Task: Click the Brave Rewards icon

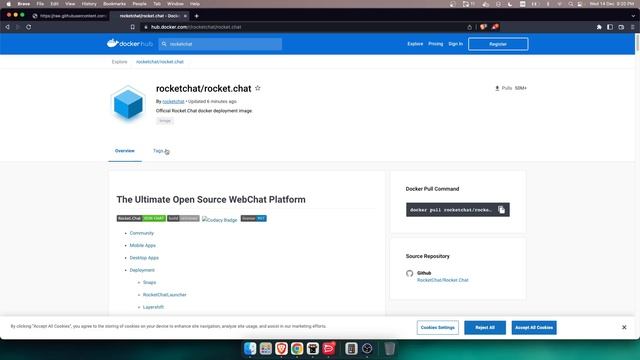Action: pos(495,27)
